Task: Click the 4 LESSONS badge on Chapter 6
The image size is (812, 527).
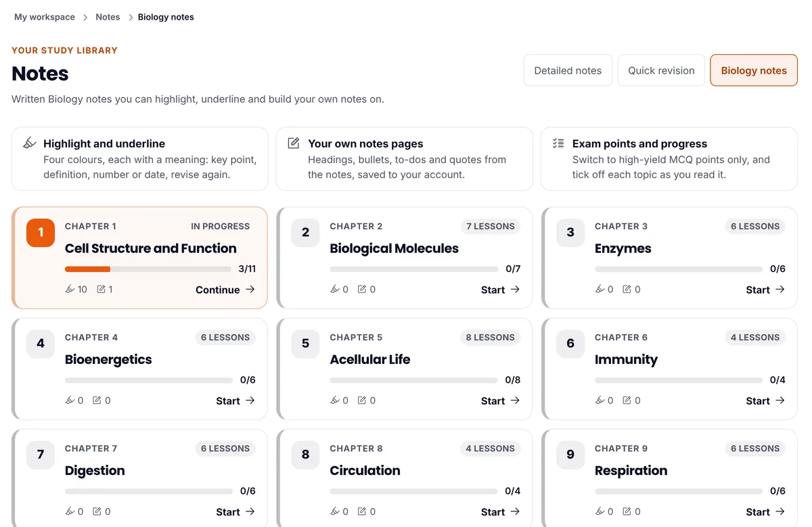Action: click(756, 337)
